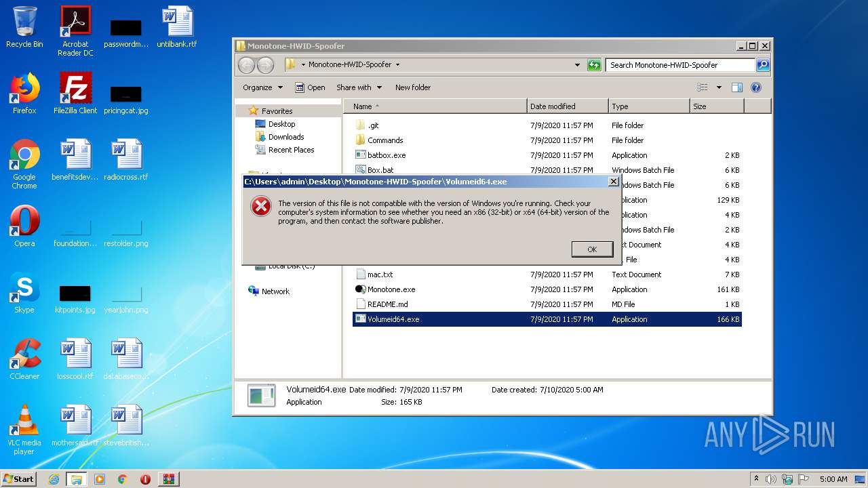Open the Recycle Bin desktop icon
The image size is (868, 488).
click(x=24, y=27)
